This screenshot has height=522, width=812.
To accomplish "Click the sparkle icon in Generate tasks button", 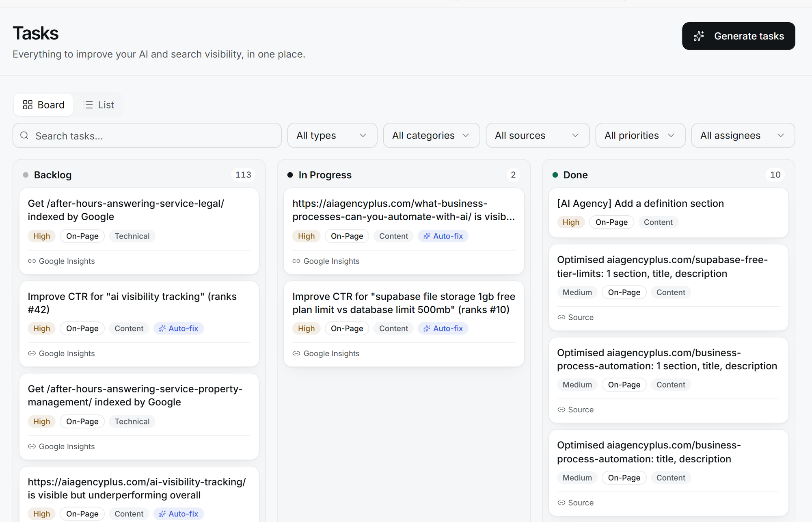I will (699, 36).
